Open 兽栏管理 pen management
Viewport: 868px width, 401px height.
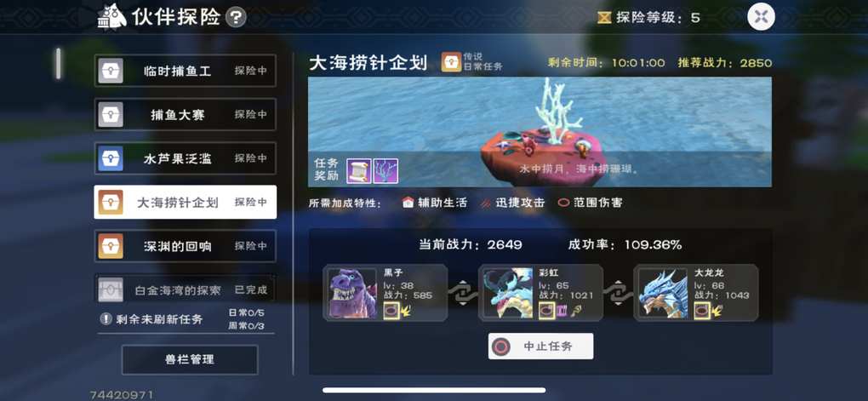189,359
